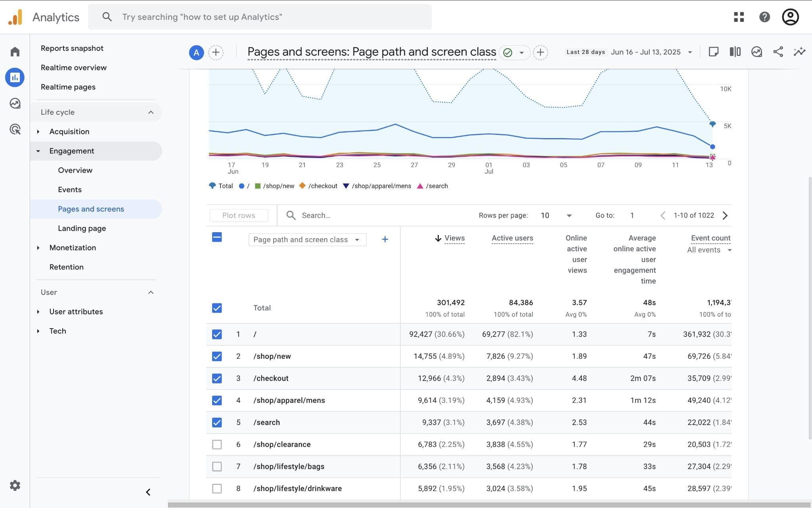Viewport: 812px width, 508px height.
Task: Open the account profile avatar
Action: point(790,17)
